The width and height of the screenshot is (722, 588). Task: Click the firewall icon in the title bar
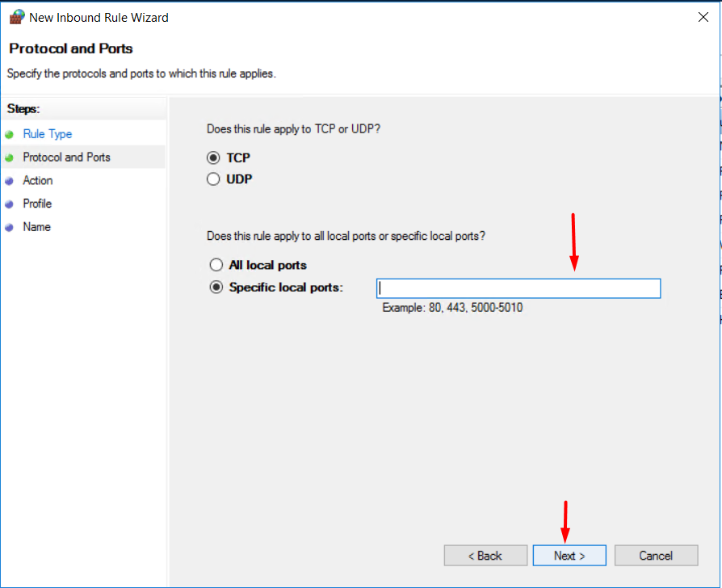(16, 16)
